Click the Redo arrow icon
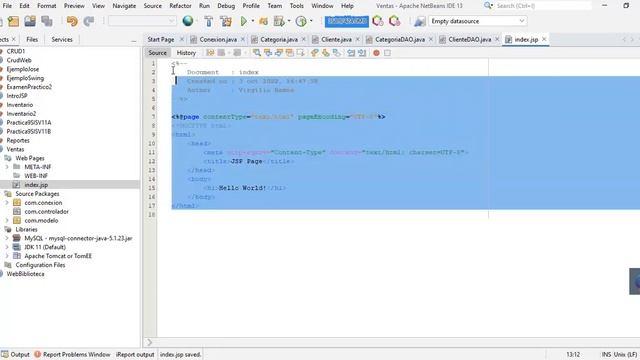 [x=89, y=21]
